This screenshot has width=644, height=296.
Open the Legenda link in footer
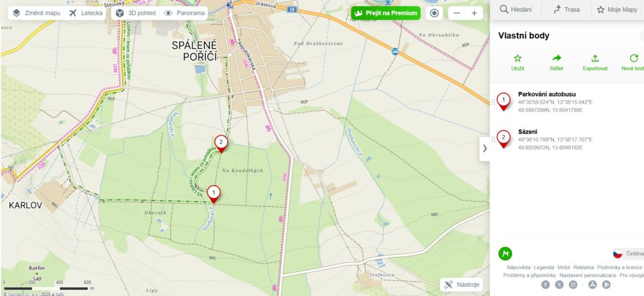tap(544, 267)
